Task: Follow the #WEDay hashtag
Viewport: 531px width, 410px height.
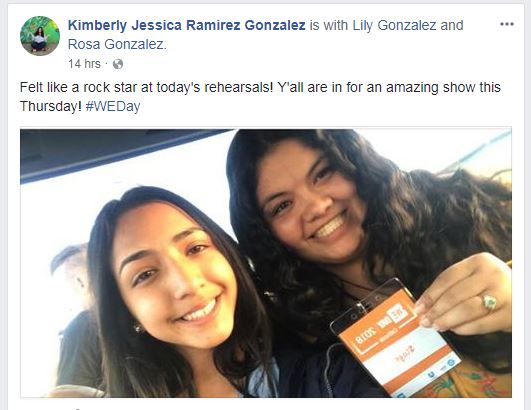Action: 113,106
